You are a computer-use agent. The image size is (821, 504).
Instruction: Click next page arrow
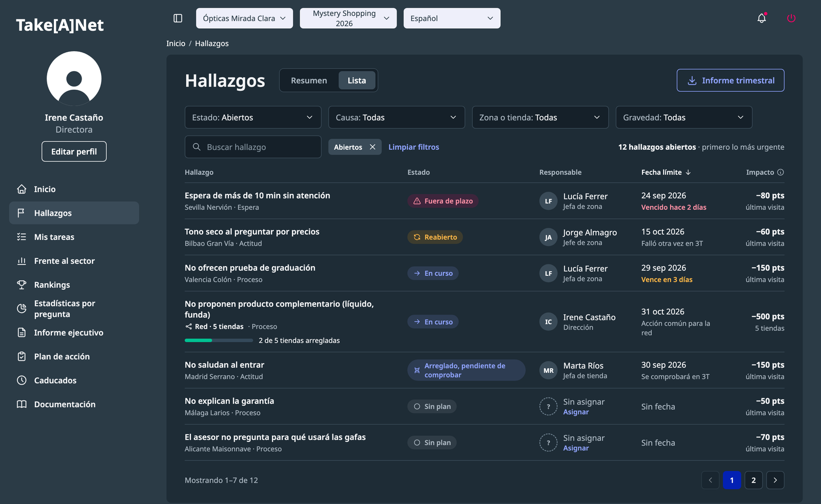pos(775,480)
